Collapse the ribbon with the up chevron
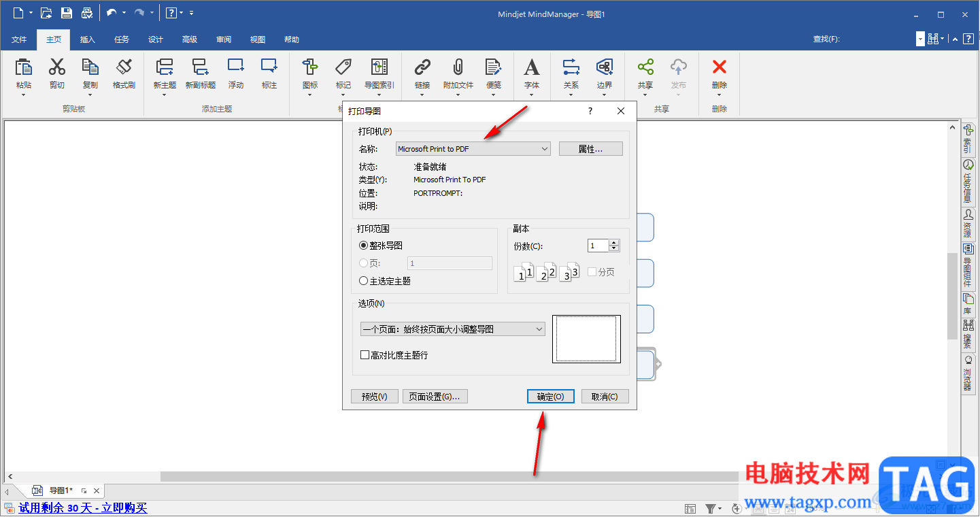Image resolution: width=980 pixels, height=517 pixels. (955, 39)
